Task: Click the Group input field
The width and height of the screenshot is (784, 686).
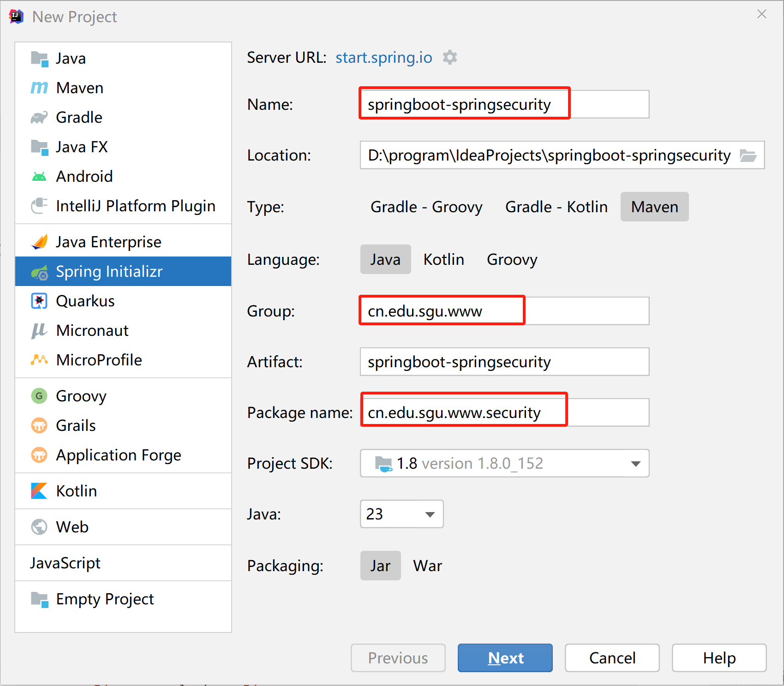Action: point(505,311)
